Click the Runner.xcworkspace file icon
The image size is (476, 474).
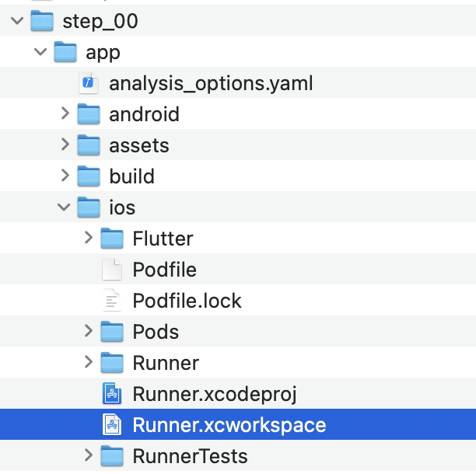click(x=113, y=425)
